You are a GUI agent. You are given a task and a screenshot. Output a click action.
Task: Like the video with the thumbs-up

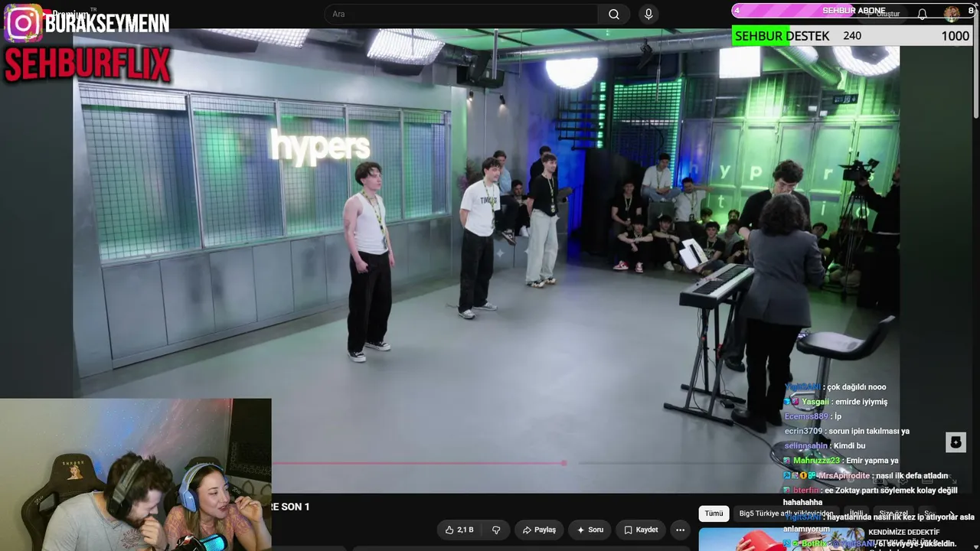point(459,530)
